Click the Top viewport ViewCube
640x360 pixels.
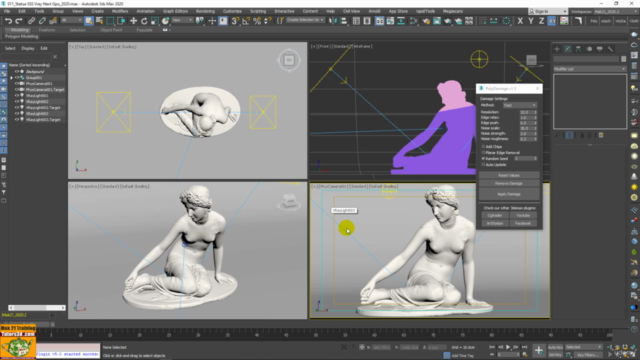click(x=289, y=60)
